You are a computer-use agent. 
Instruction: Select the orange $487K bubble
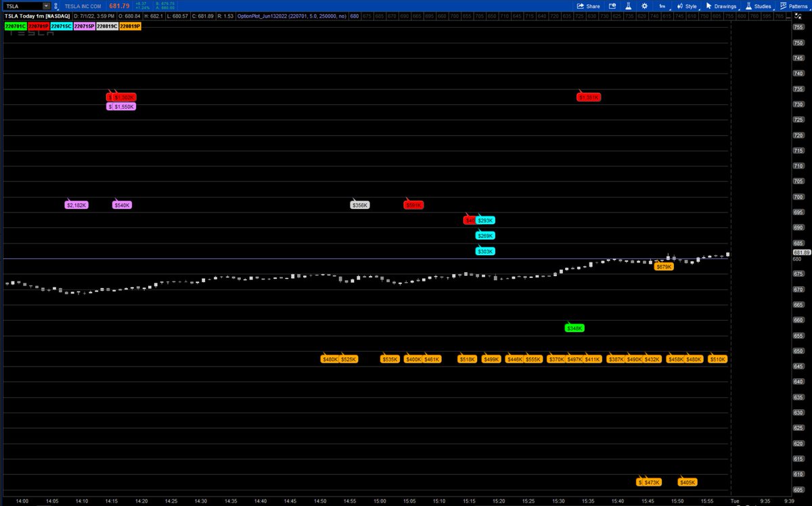(x=574, y=359)
